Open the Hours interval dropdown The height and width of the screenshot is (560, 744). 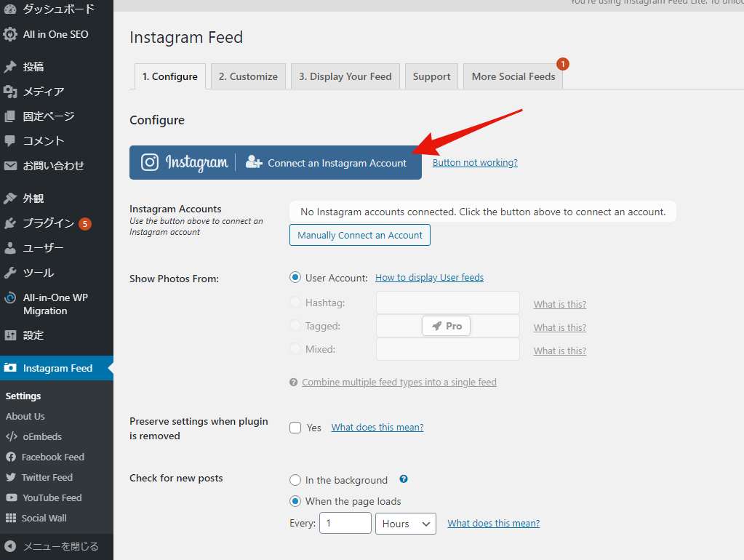[406, 524]
